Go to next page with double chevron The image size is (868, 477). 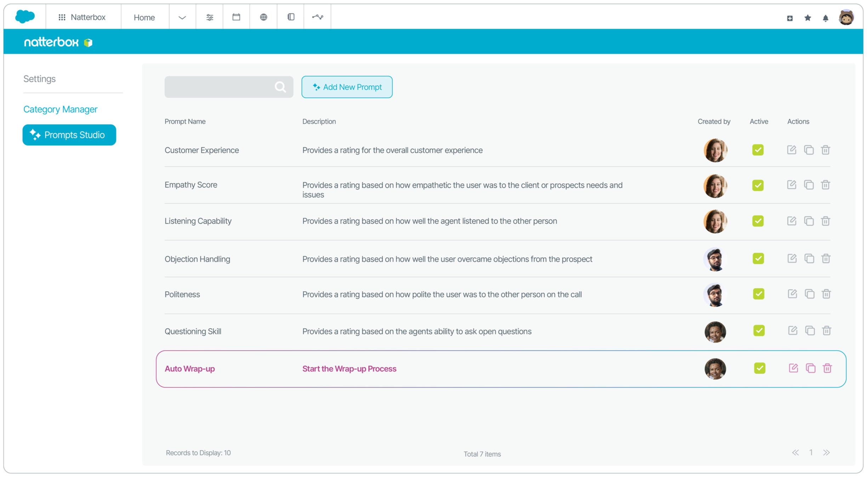pyautogui.click(x=827, y=453)
